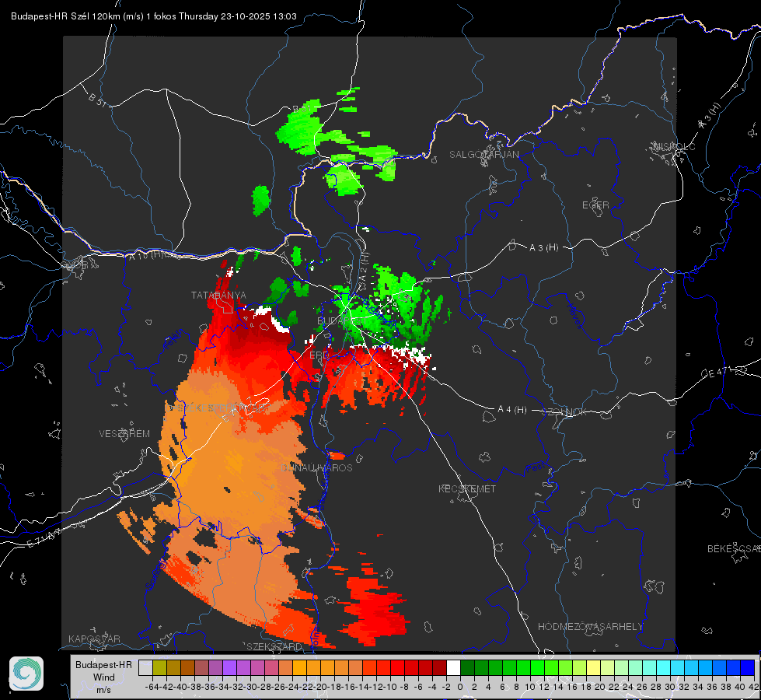
Task: Click the EGER city label
Action: (x=595, y=205)
